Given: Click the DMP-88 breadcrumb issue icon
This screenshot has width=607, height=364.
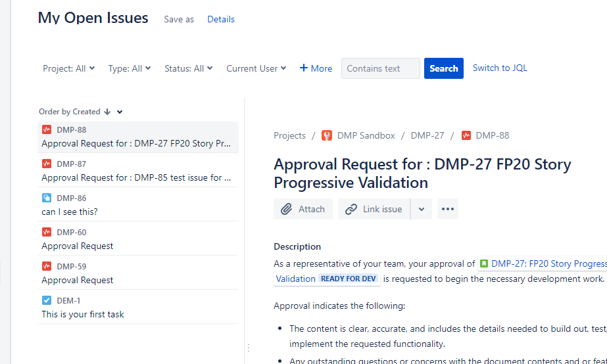Looking at the screenshot, I should 466,135.
